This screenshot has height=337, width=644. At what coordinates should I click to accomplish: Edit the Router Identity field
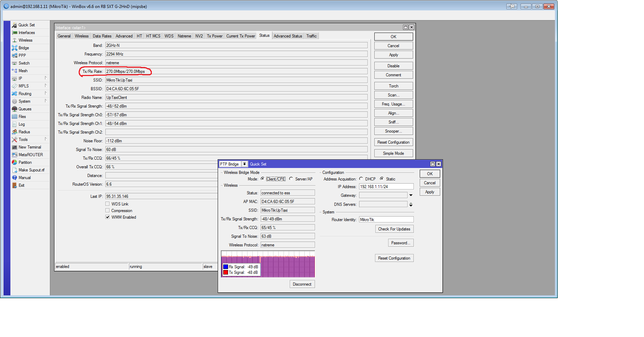pyautogui.click(x=386, y=220)
